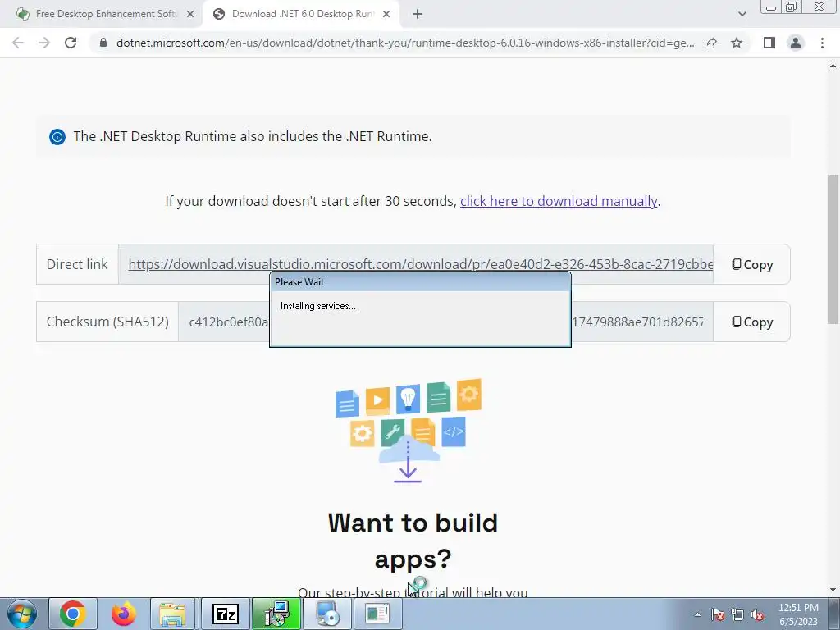This screenshot has width=840, height=630.
Task: Open the Chrome profile menu
Action: pos(796,43)
